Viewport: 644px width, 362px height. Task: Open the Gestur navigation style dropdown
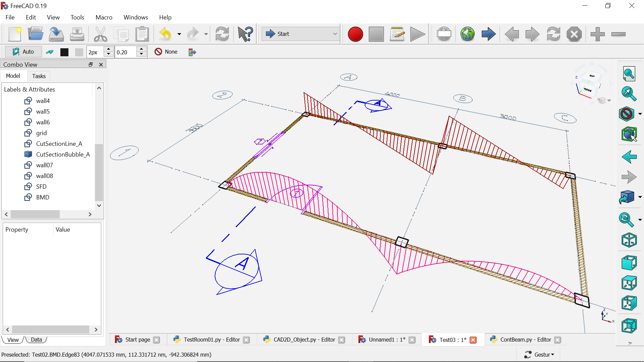(539, 354)
